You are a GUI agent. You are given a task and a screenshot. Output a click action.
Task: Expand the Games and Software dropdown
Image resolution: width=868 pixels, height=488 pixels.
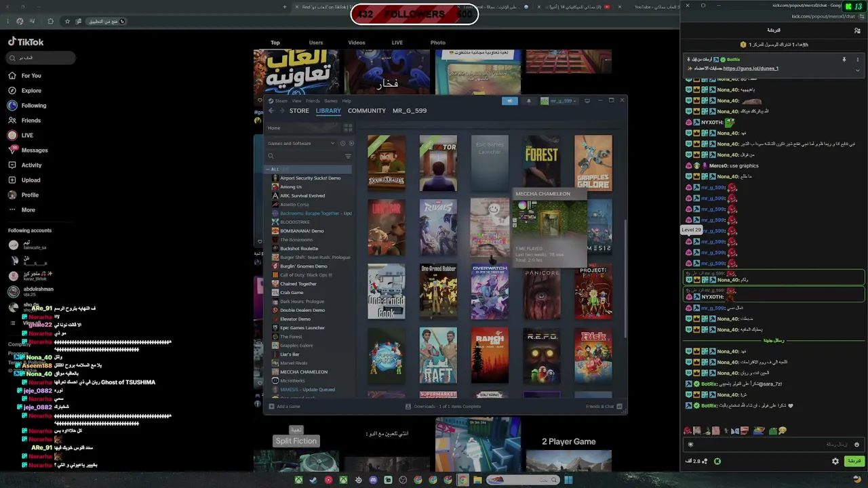coord(301,144)
